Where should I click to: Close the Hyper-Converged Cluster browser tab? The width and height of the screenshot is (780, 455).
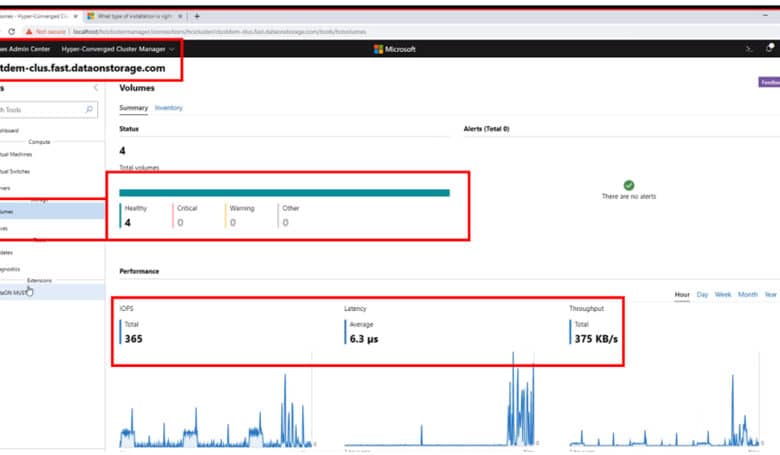coord(76,16)
